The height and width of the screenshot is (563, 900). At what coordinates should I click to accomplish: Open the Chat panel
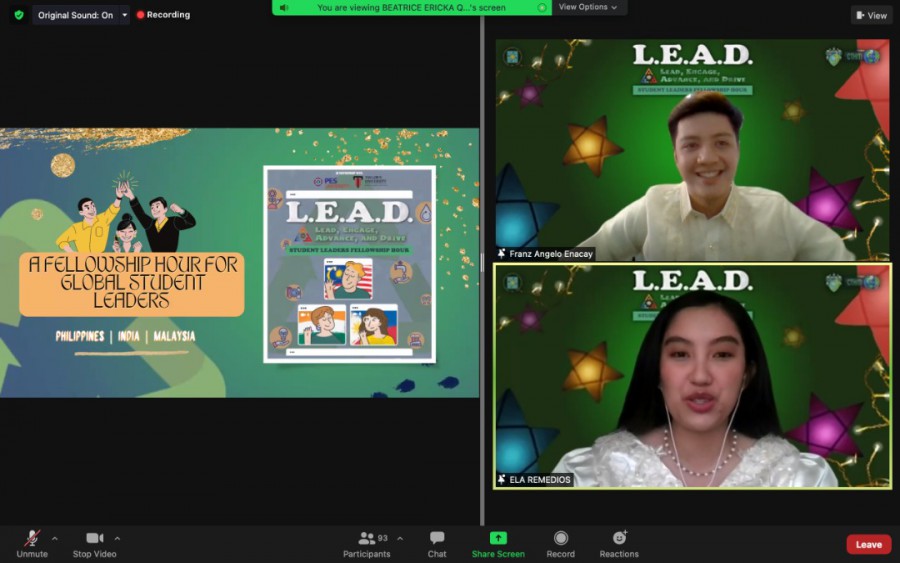pyautogui.click(x=437, y=544)
